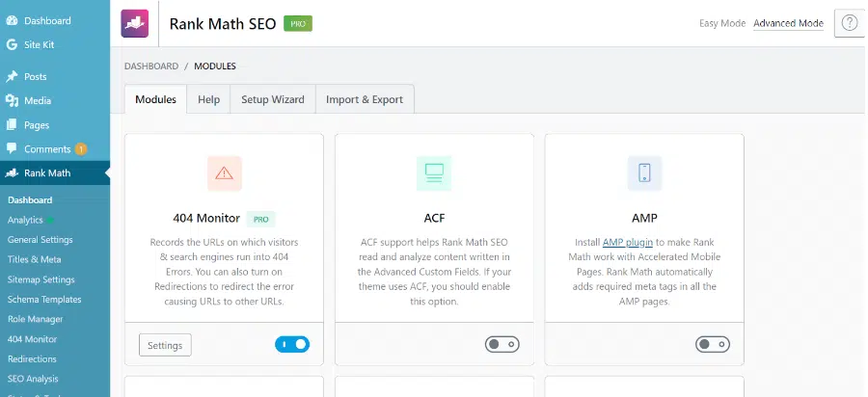Click the AMP card title
868x397 pixels.
(x=644, y=219)
